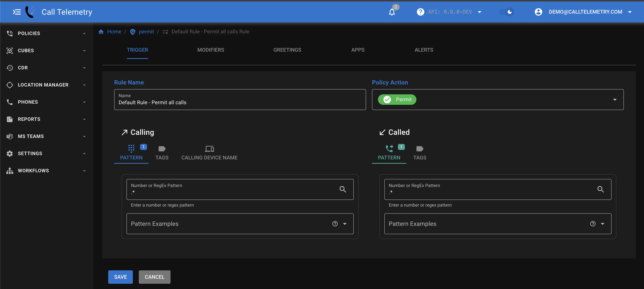Click the home icon in breadcrumb
Screen dimensions: 644x289
101,32
